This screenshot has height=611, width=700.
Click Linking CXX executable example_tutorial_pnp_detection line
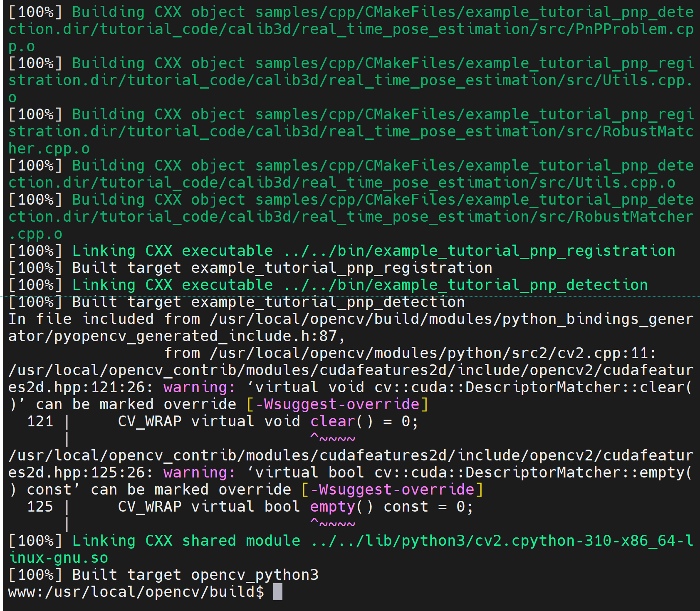pos(328,284)
